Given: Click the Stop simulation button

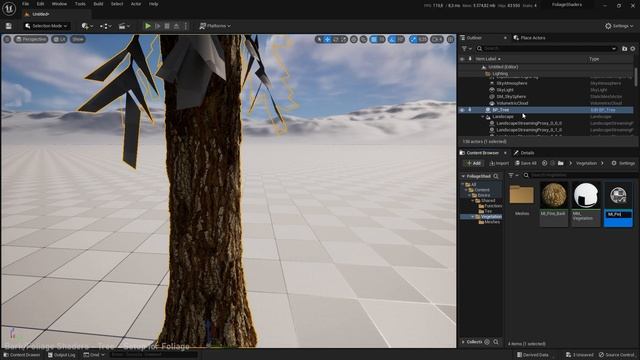Looking at the screenshot, I should [x=167, y=26].
